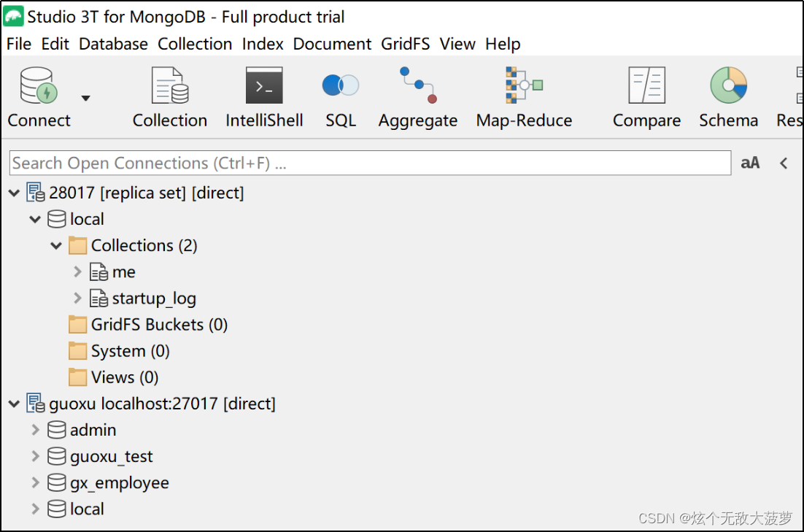
Task: Collapse the connection tree sidebar panel
Action: 784,162
